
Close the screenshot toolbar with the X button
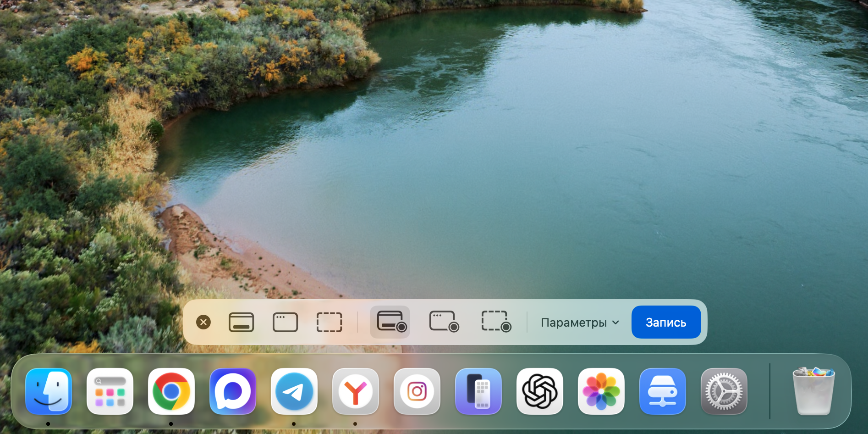click(203, 322)
